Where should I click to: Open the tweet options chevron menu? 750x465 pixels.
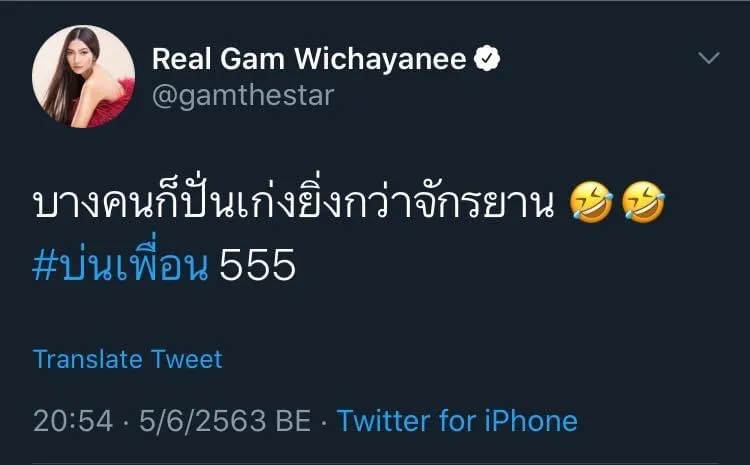708,58
